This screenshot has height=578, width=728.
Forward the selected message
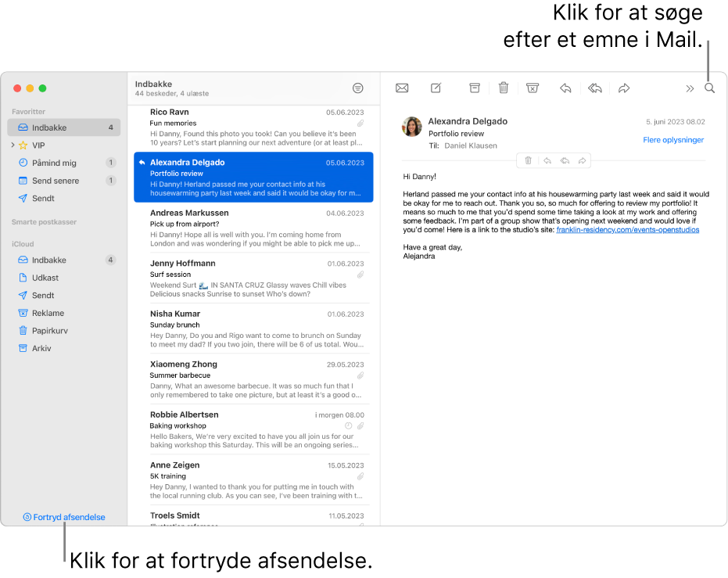(x=624, y=88)
